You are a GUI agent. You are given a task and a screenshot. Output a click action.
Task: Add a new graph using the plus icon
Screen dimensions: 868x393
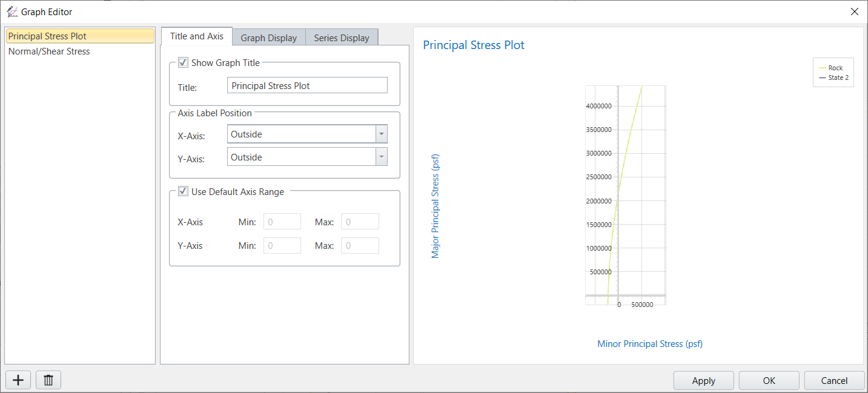tap(18, 380)
